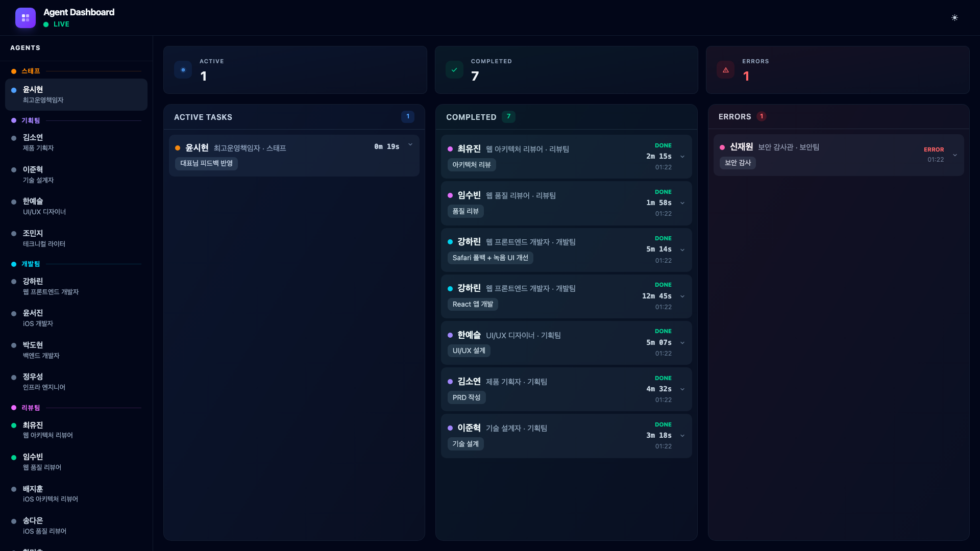Click the Active Tasks count badge

pos(407,116)
